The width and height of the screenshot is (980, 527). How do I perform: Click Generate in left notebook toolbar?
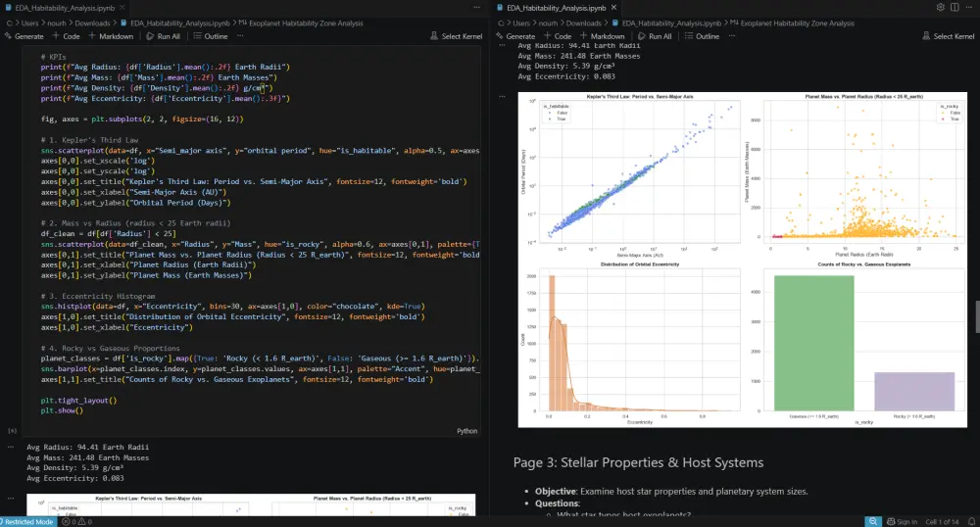point(24,36)
